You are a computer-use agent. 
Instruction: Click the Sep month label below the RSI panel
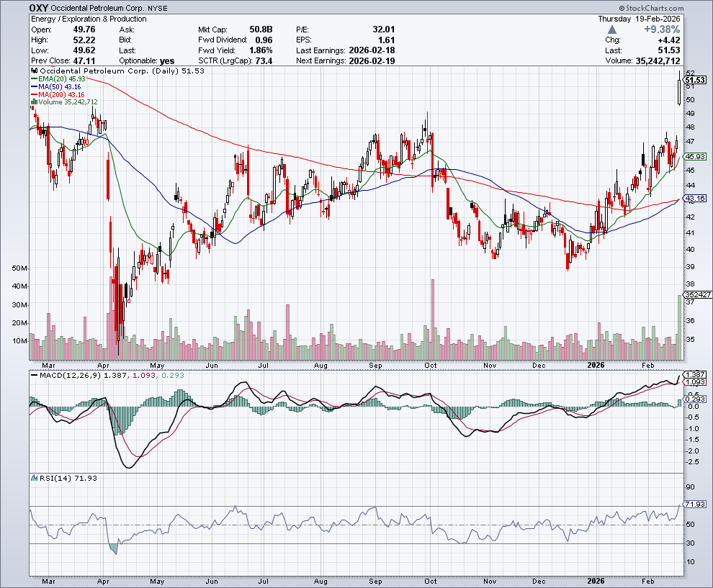pyautogui.click(x=375, y=582)
